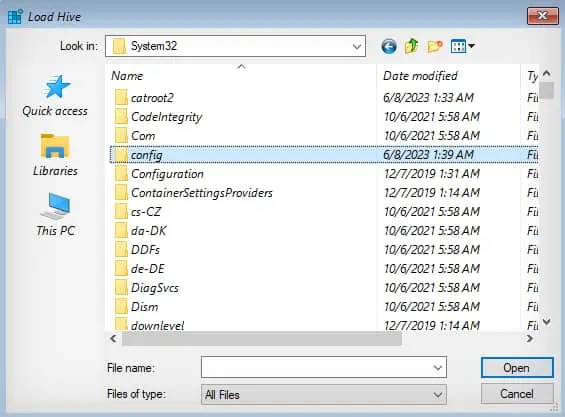The width and height of the screenshot is (565, 417).
Task: Open Libraries in sidebar
Action: [x=55, y=155]
